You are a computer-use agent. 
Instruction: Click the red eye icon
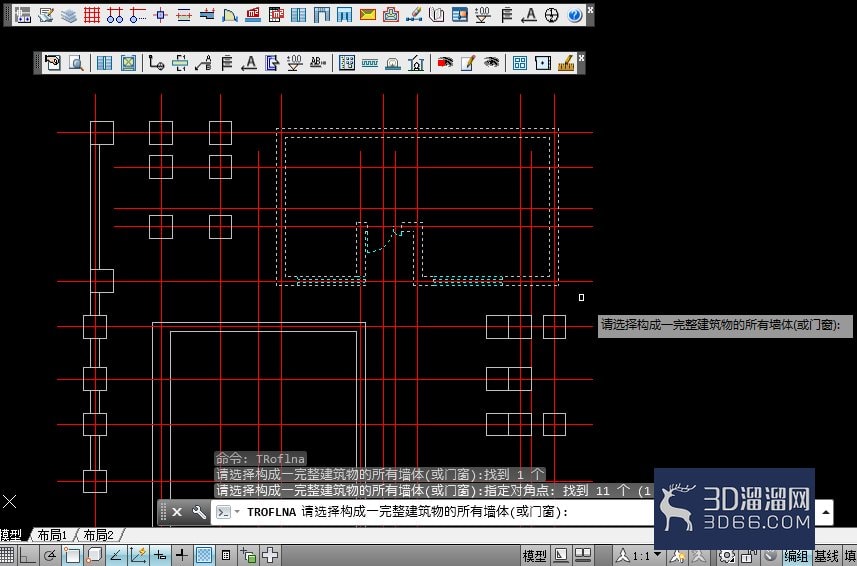click(445, 63)
